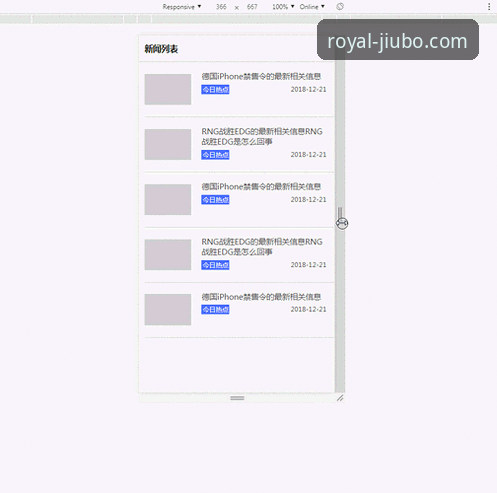Open the three-dot more options menu
The width and height of the screenshot is (497, 493).
click(x=489, y=7)
